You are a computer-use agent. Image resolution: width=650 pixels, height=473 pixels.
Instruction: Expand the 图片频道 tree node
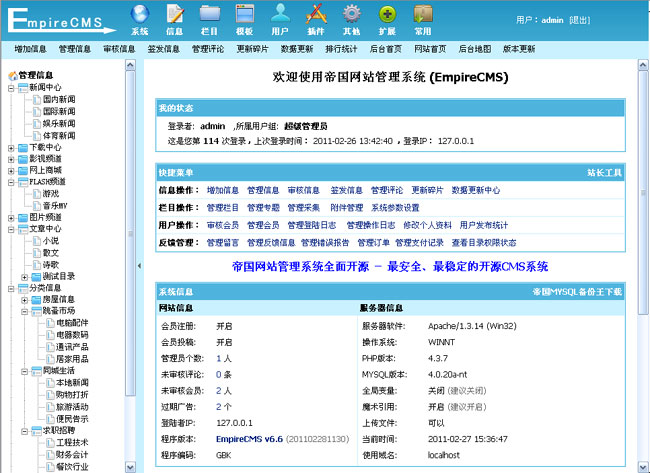click(x=11, y=217)
